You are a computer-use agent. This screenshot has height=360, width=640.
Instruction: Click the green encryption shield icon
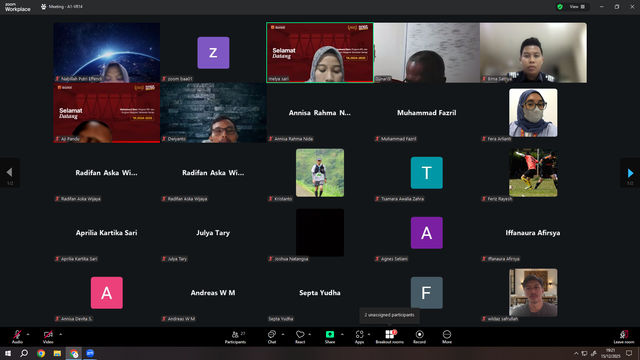tap(560, 7)
